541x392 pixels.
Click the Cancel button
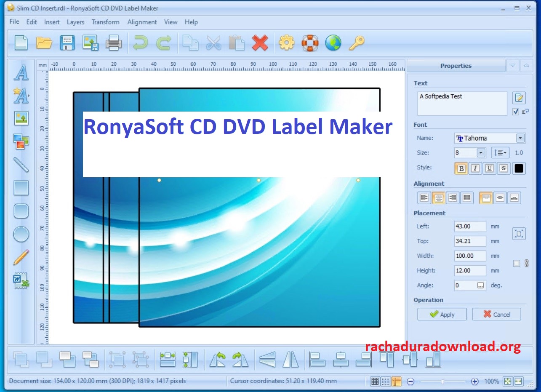point(496,315)
